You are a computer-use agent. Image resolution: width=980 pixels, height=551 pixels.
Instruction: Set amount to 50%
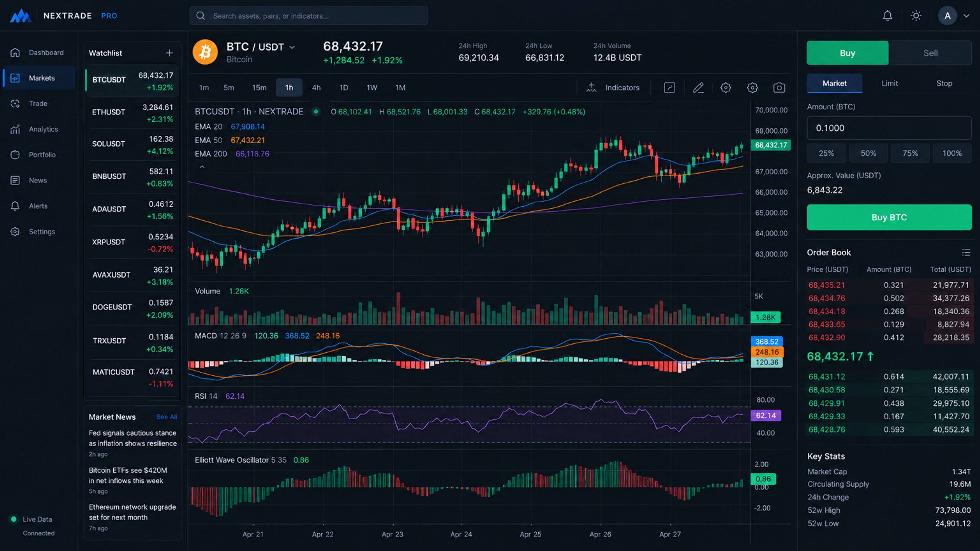click(x=868, y=153)
